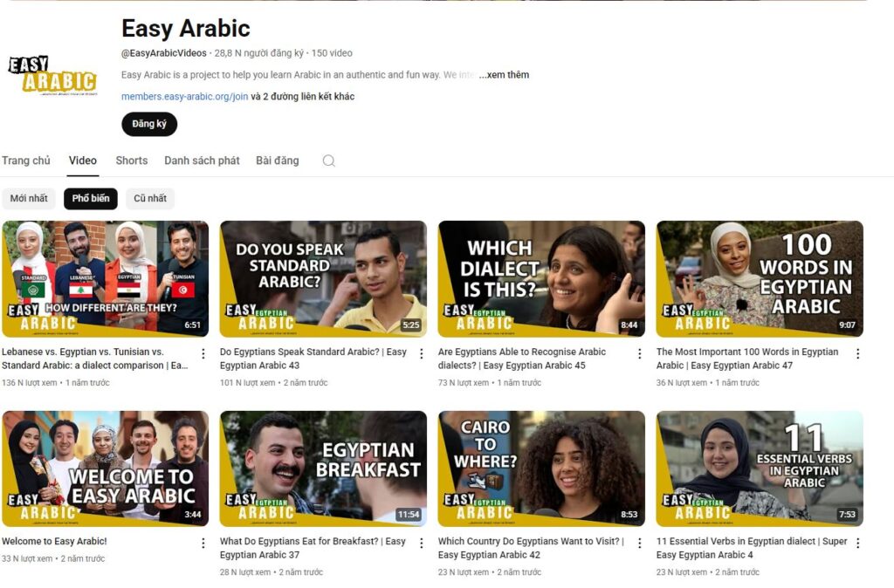The width and height of the screenshot is (894, 588).
Task: Click title Which Country Do Egyptians Want to Visit?
Action: (x=532, y=548)
